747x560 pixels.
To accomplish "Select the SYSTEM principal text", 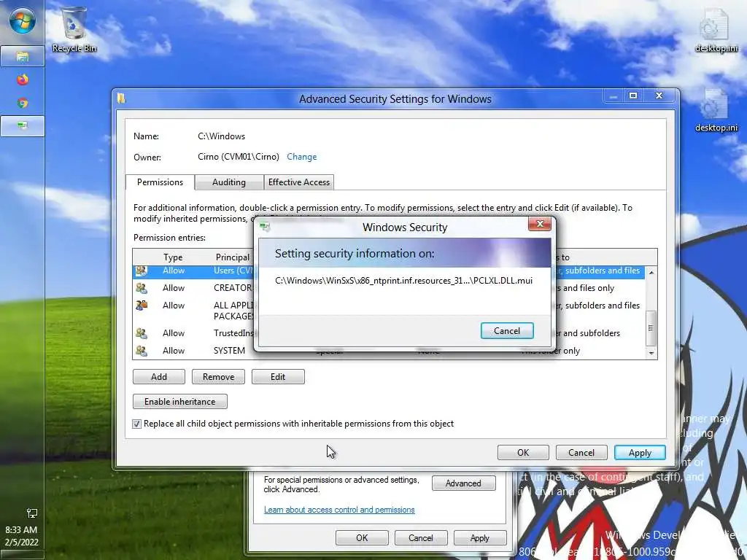I will 229,351.
